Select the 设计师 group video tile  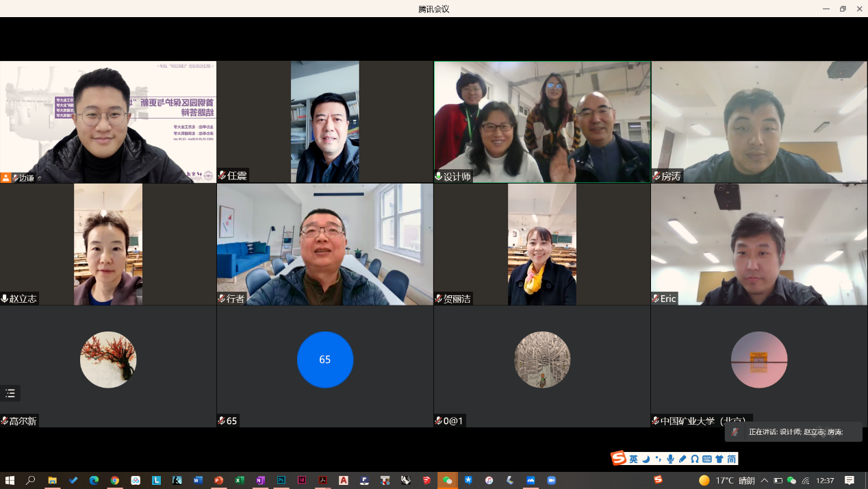542,121
